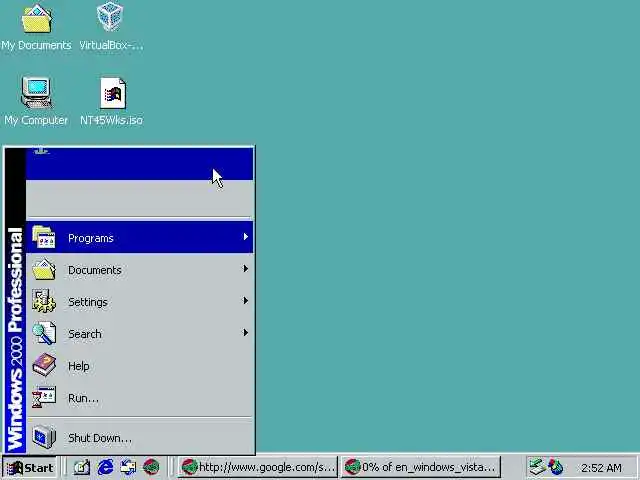Click the Show Desktop quick launch icon

[x=82, y=467]
